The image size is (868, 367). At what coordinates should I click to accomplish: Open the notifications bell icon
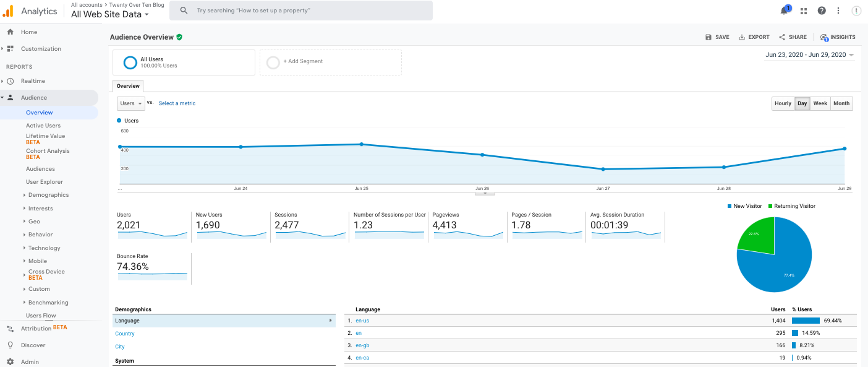click(785, 11)
